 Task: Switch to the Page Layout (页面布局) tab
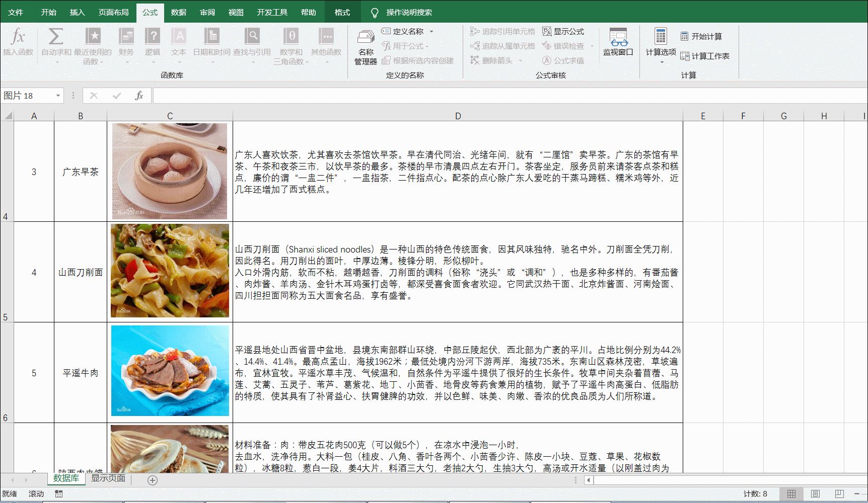coord(113,12)
